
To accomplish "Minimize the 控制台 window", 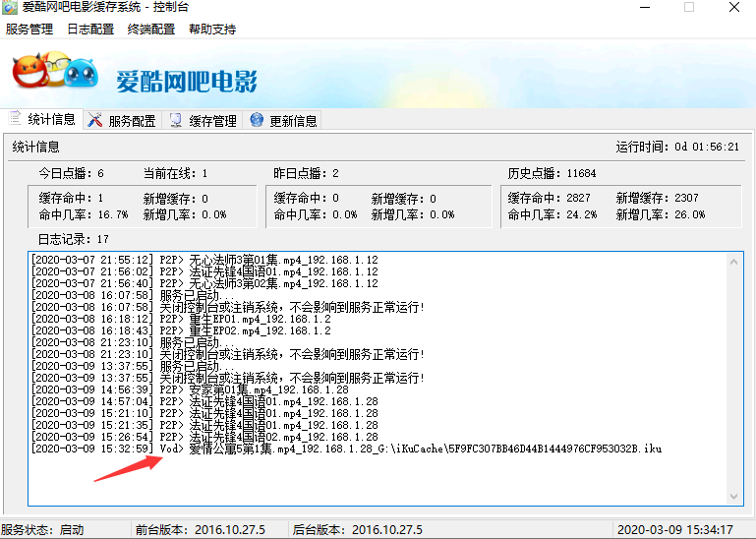I will 645,7.
